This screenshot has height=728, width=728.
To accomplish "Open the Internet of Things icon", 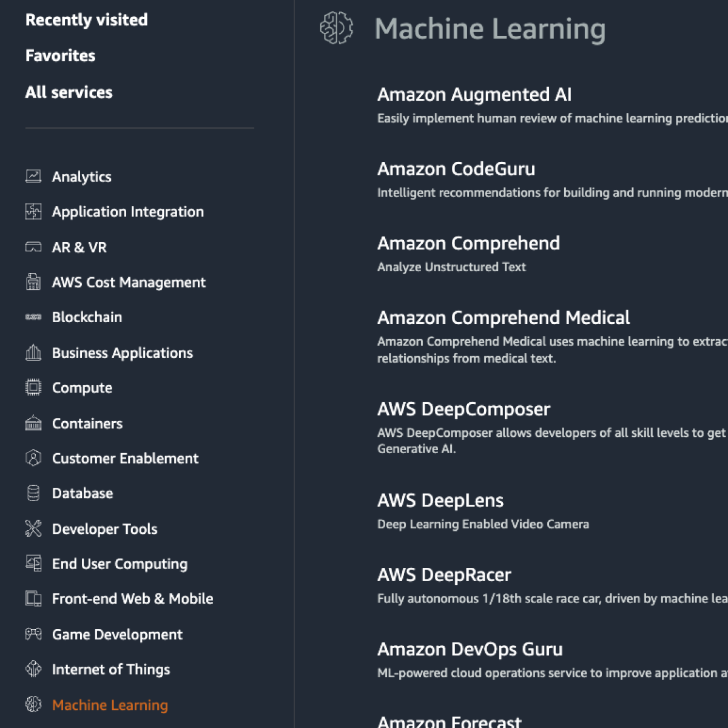I will pyautogui.click(x=33, y=669).
